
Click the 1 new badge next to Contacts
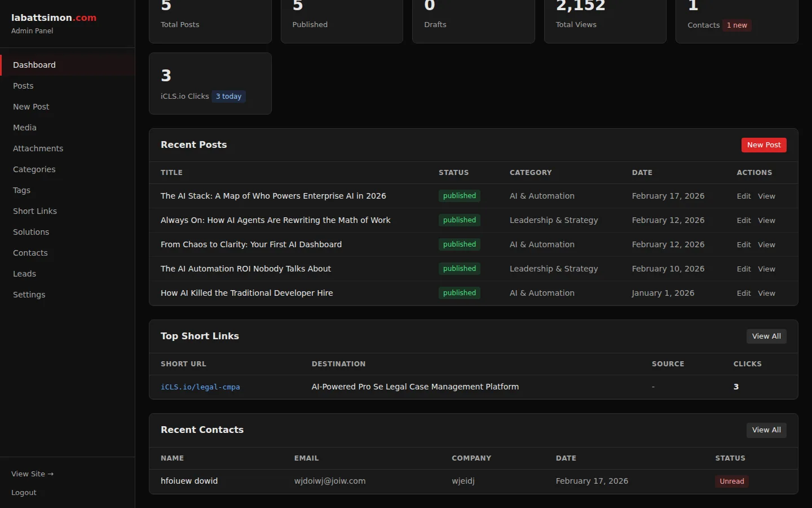coord(736,25)
